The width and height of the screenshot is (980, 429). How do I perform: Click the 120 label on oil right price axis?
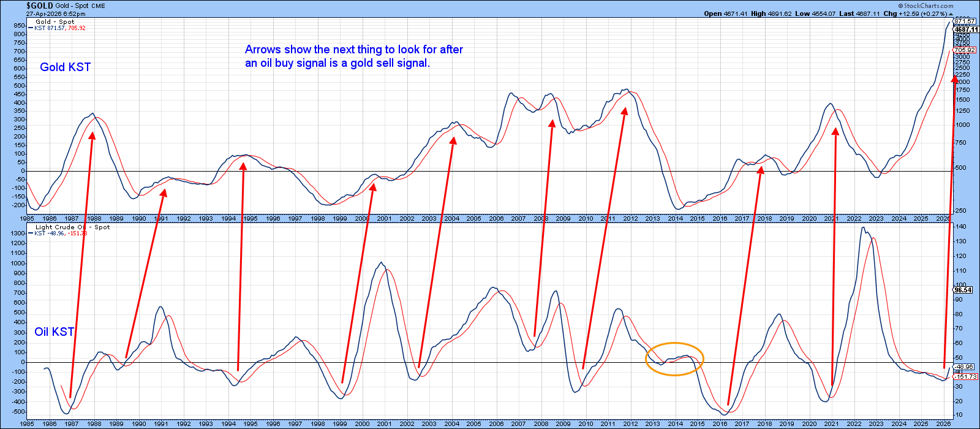point(961,256)
